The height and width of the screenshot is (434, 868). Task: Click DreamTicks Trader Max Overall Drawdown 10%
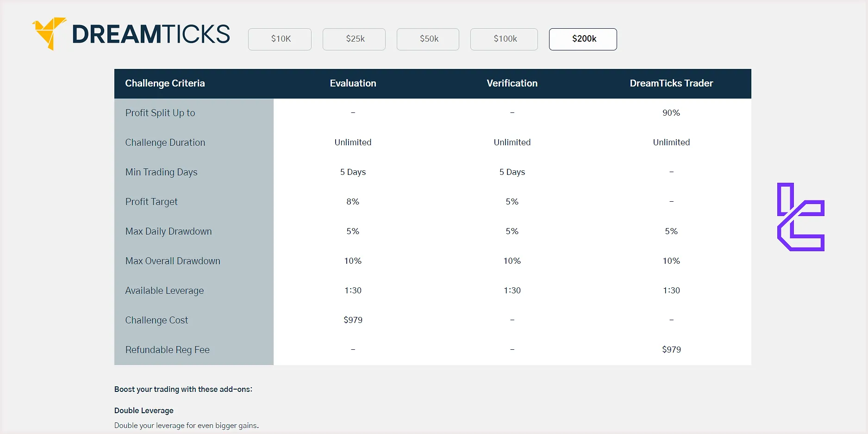(671, 261)
